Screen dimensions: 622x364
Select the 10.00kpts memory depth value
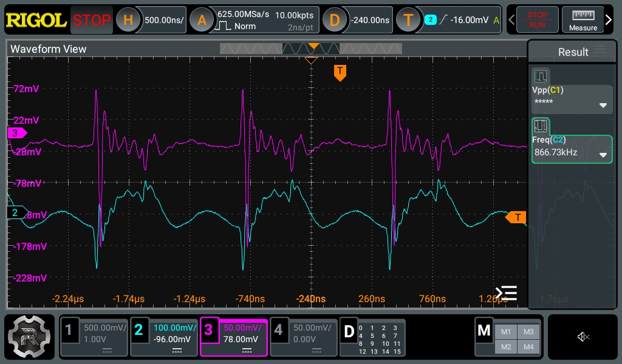[295, 15]
